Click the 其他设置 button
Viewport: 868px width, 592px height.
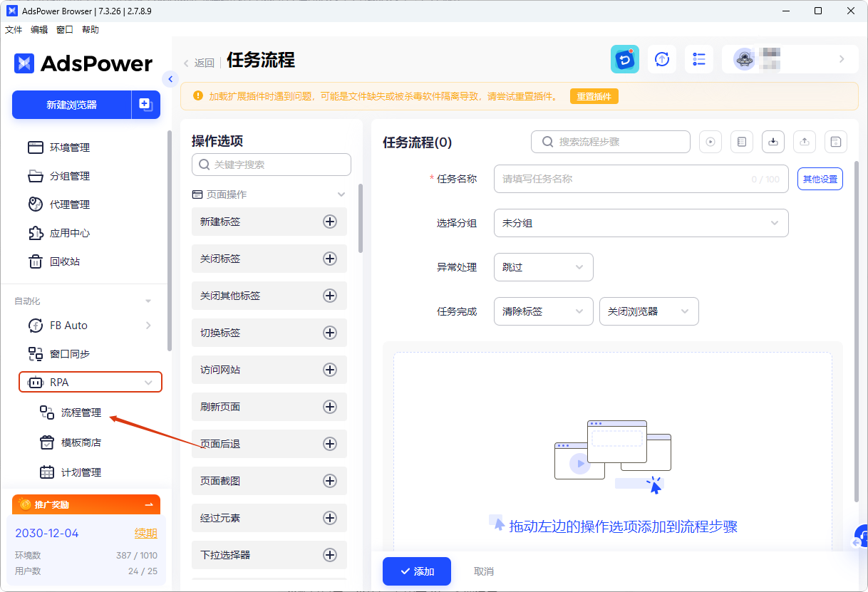point(820,179)
